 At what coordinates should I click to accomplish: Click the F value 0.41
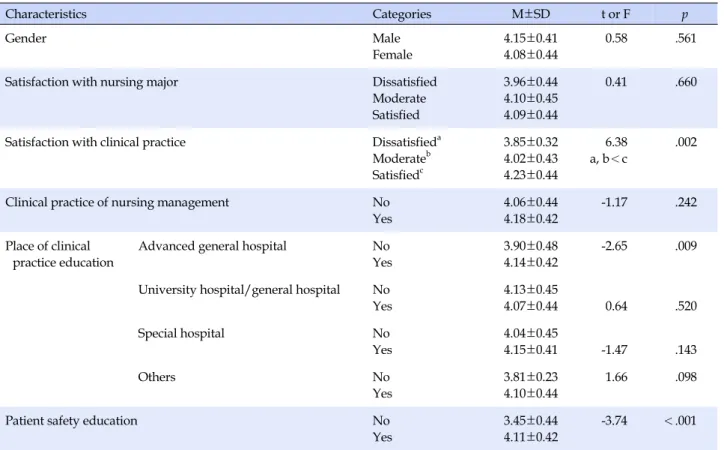coord(616,82)
